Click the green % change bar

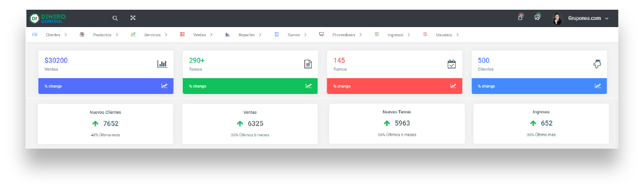click(x=250, y=86)
